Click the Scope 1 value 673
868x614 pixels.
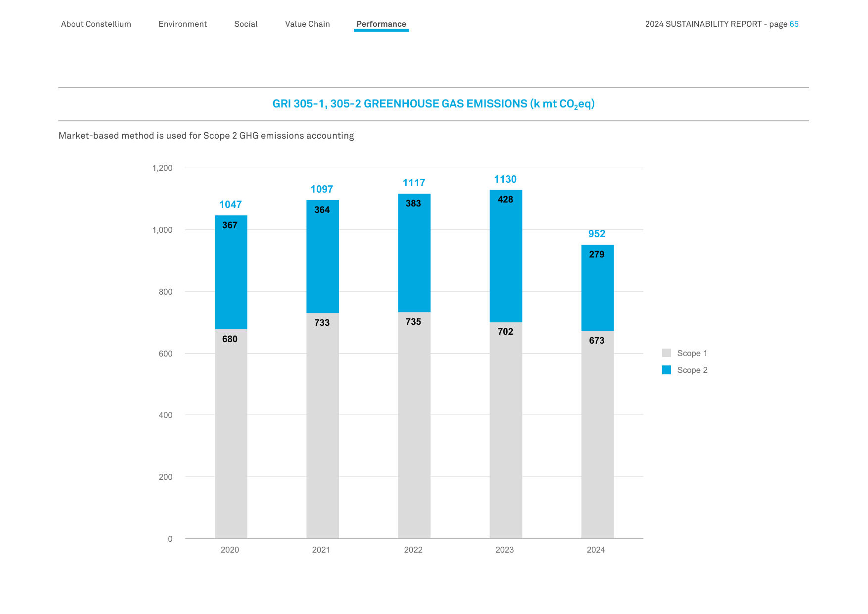coord(597,341)
